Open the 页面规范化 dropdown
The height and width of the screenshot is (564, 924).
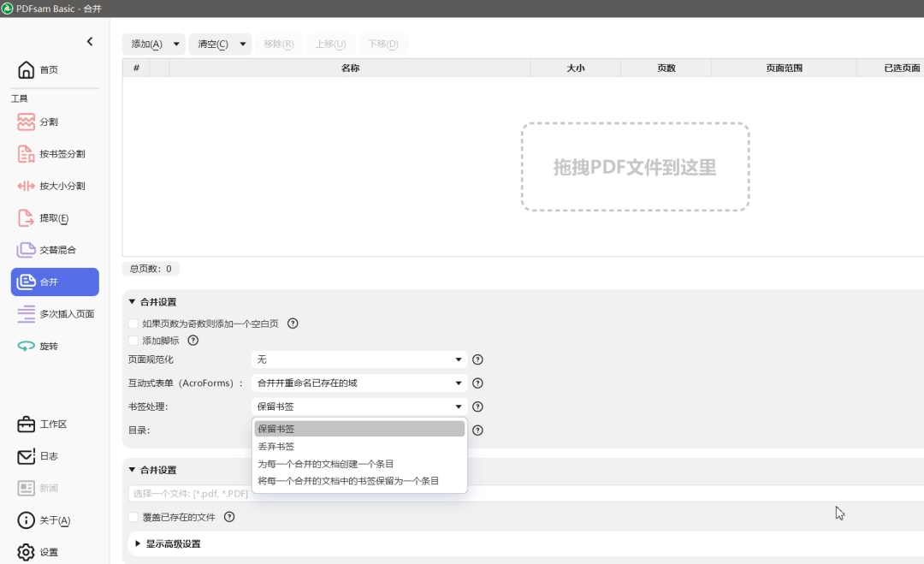[359, 360]
